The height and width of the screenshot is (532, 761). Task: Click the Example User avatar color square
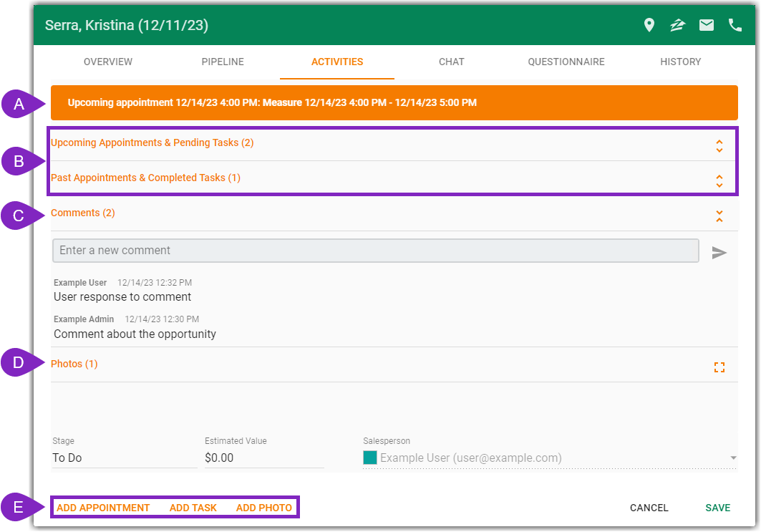tap(370, 458)
